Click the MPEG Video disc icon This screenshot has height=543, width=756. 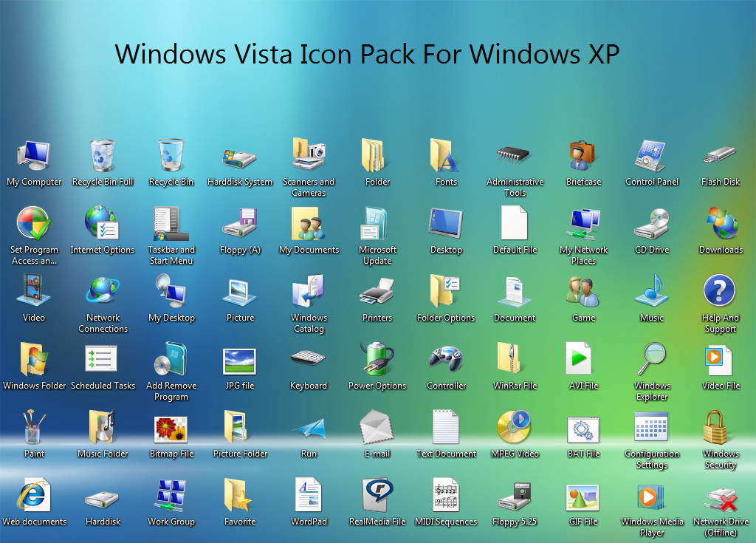tap(514, 427)
